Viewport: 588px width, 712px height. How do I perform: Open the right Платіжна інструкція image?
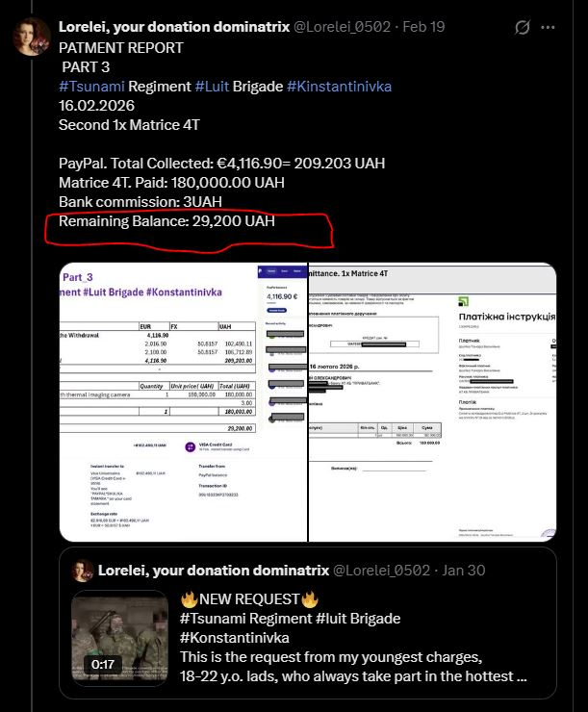[x=433, y=402]
